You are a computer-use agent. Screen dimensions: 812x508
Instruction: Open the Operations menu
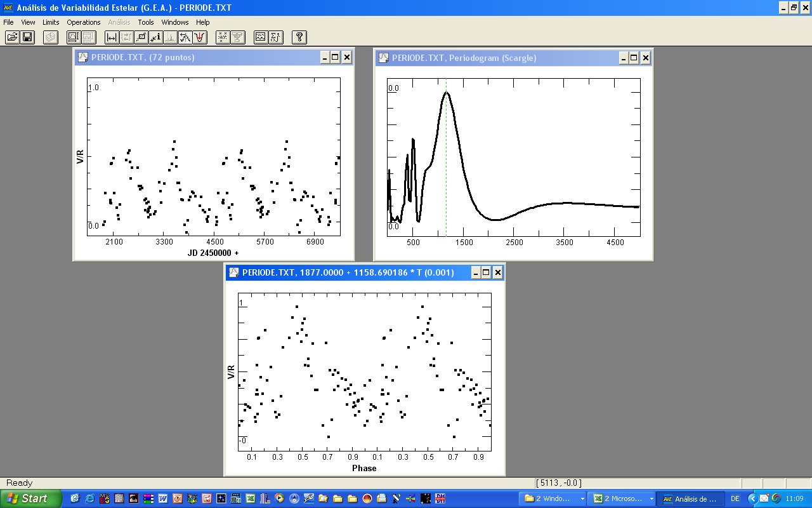(84, 22)
